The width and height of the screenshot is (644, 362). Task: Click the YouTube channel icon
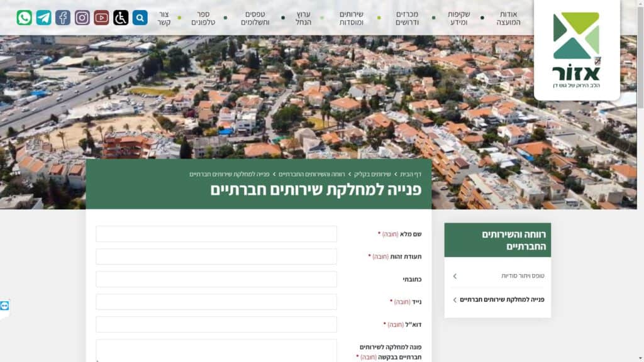coord(101,18)
